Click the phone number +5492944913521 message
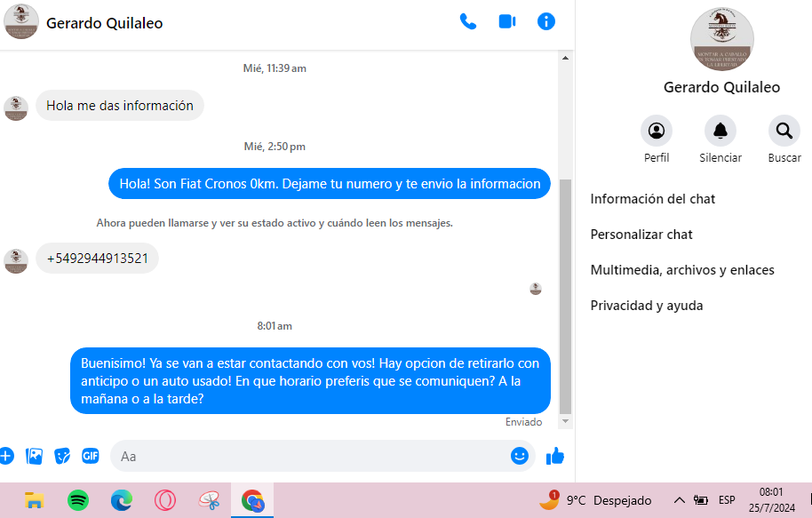Screen dimensions: 812x518 point(98,259)
